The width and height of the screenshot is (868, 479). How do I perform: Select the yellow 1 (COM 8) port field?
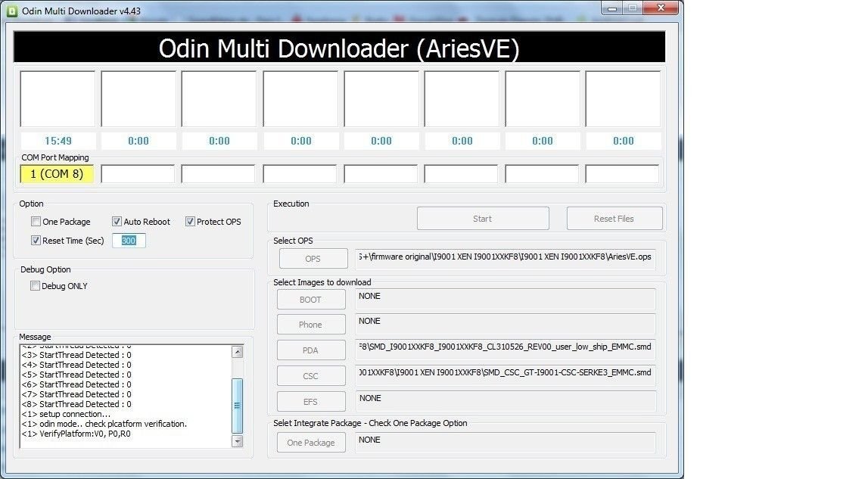pos(57,174)
